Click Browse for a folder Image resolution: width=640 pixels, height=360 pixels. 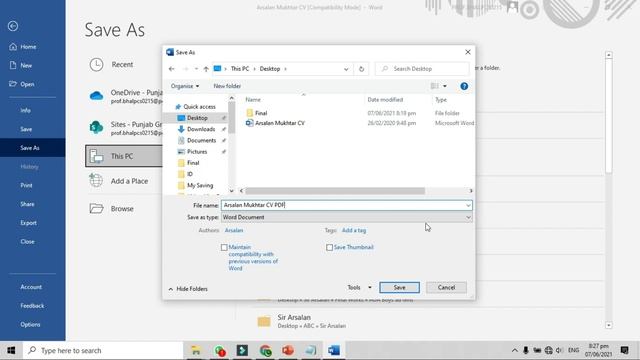pyautogui.click(x=122, y=209)
